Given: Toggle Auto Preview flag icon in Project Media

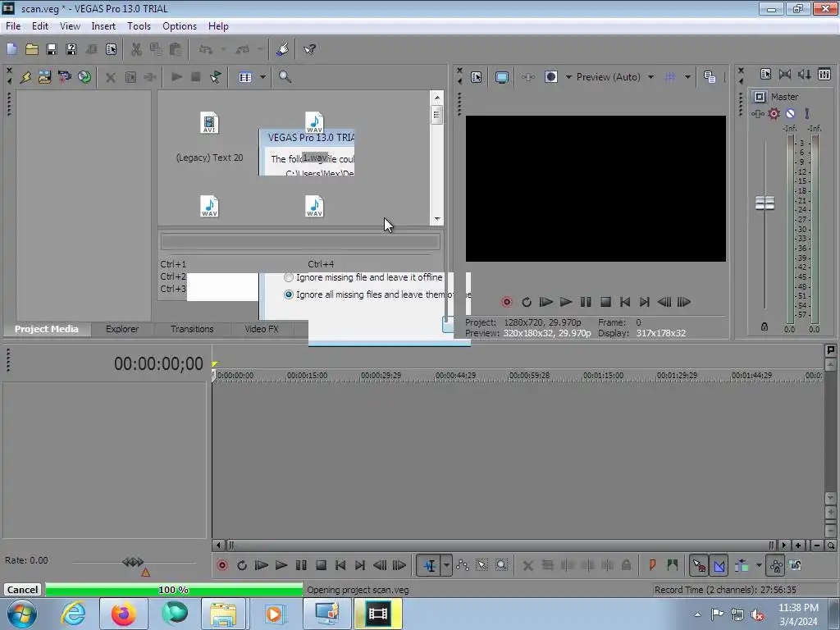Looking at the screenshot, I should pyautogui.click(x=216, y=77).
